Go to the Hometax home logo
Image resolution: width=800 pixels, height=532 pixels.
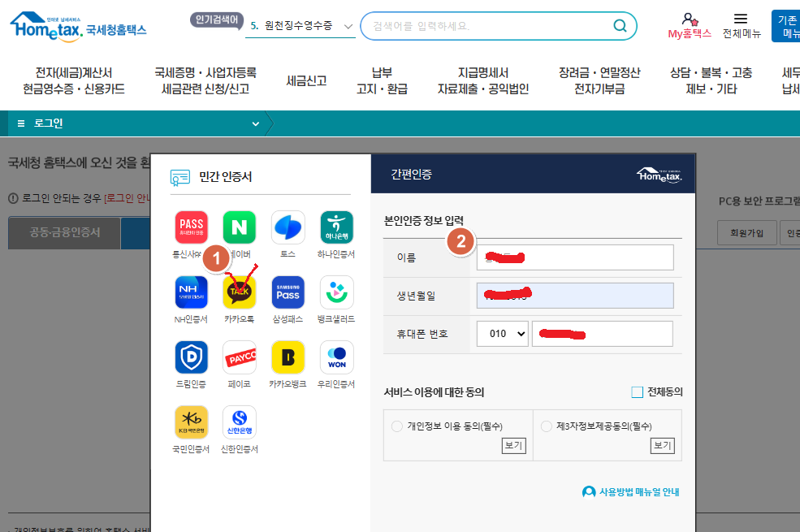tap(78, 27)
